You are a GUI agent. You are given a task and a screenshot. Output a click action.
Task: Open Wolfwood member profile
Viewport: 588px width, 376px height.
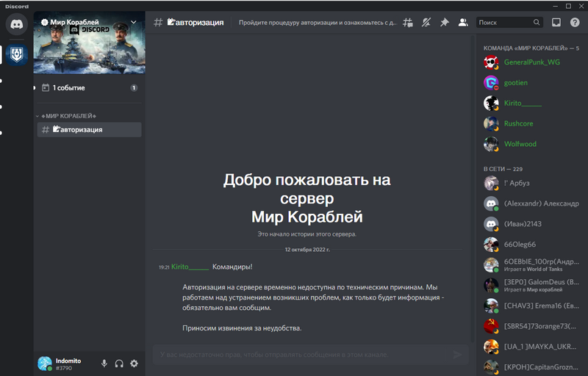pos(531,144)
